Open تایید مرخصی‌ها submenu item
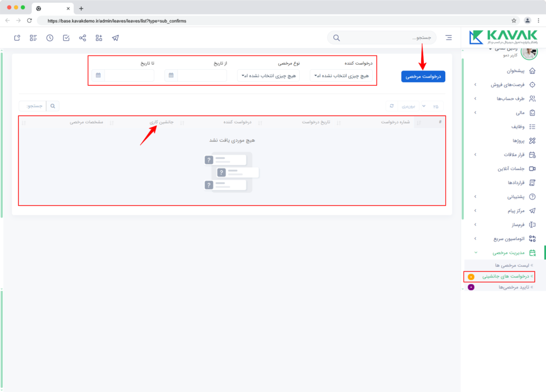Viewport: 546px width, 392px height. (x=513, y=287)
